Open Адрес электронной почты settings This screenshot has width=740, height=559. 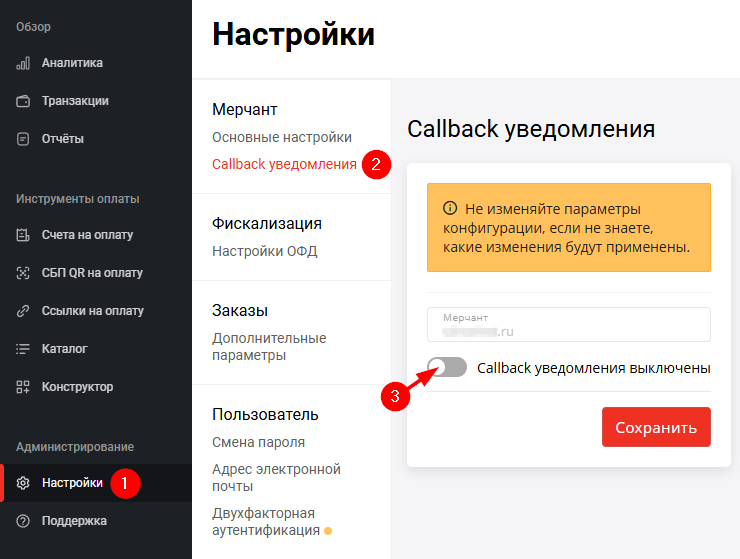(276, 478)
